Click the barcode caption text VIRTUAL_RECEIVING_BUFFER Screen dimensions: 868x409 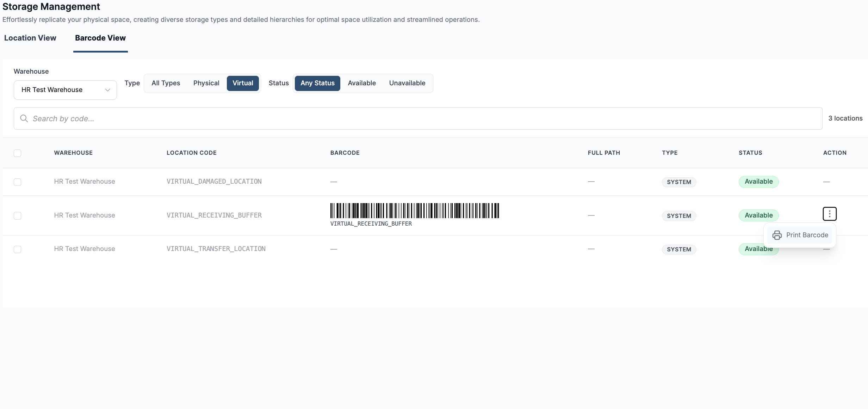click(x=371, y=224)
